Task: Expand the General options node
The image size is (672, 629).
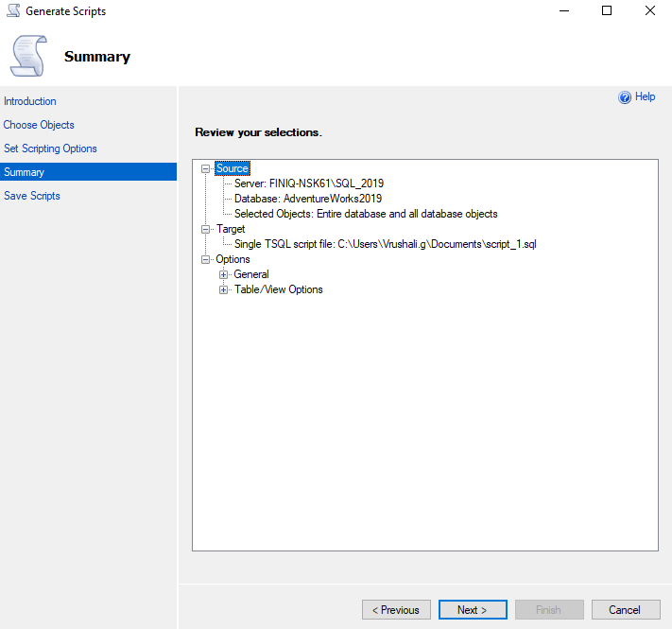Action: pyautogui.click(x=224, y=274)
